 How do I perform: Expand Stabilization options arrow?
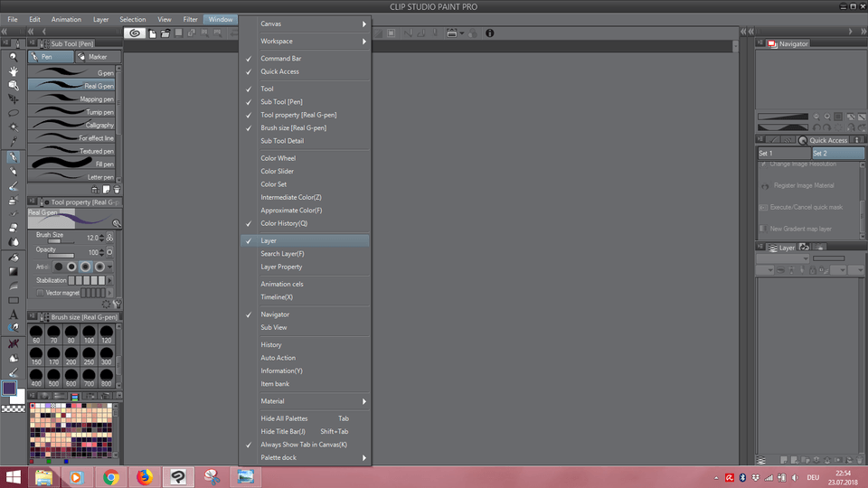click(109, 280)
